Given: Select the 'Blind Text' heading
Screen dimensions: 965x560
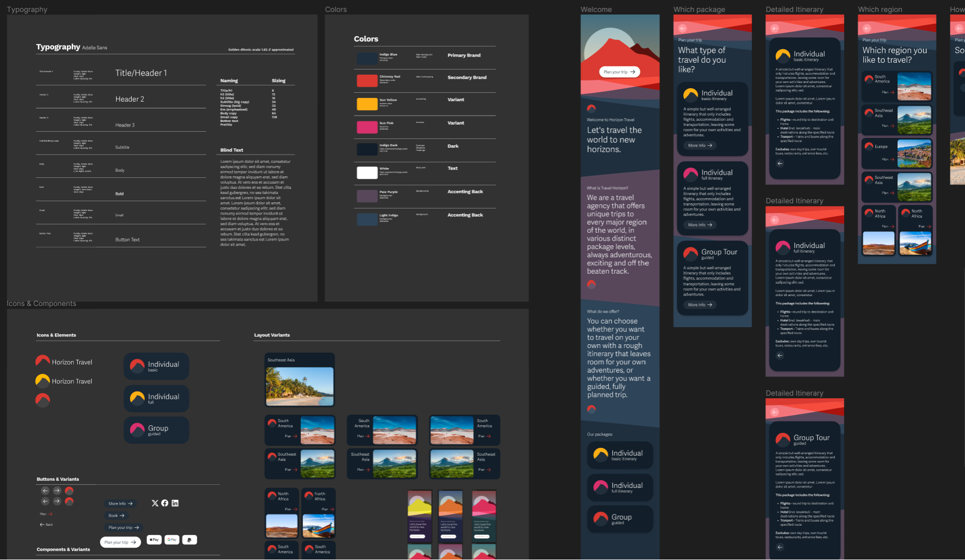Looking at the screenshot, I should pyautogui.click(x=231, y=150).
